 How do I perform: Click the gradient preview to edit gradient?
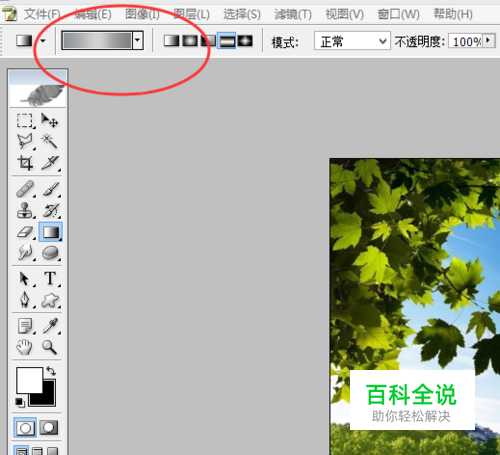point(97,40)
